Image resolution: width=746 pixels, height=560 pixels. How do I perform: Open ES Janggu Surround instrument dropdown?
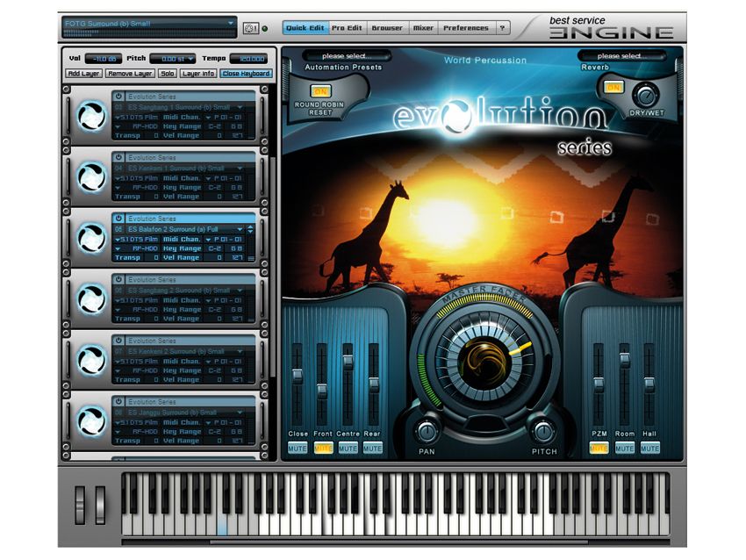tap(240, 412)
